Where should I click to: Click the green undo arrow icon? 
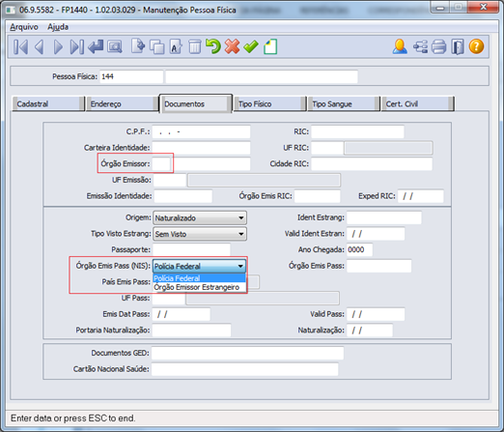coord(213,46)
